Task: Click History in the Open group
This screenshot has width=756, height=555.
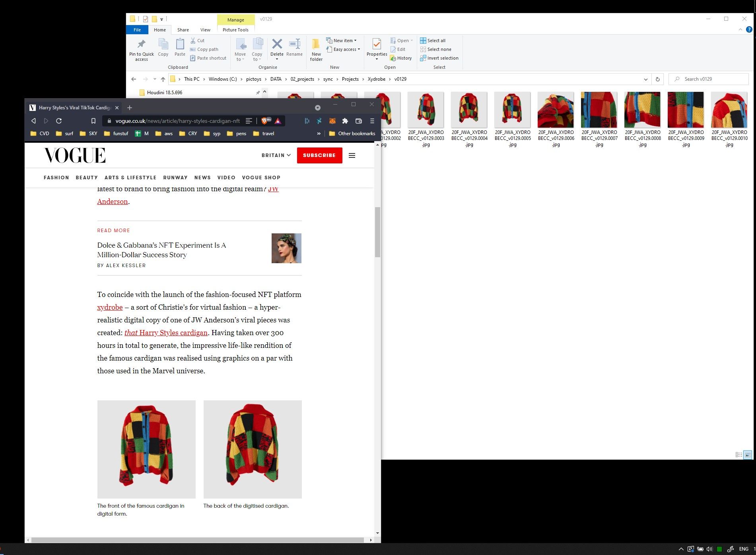Action: pyautogui.click(x=401, y=58)
